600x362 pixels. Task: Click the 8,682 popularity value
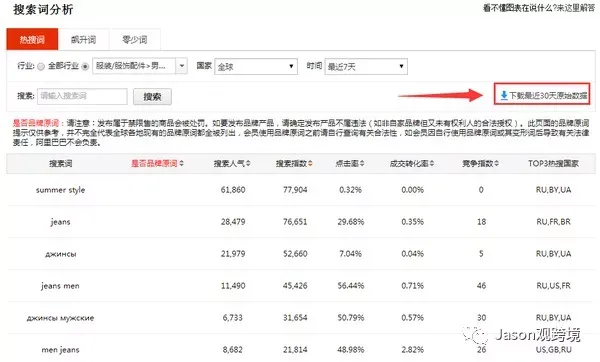point(233,350)
